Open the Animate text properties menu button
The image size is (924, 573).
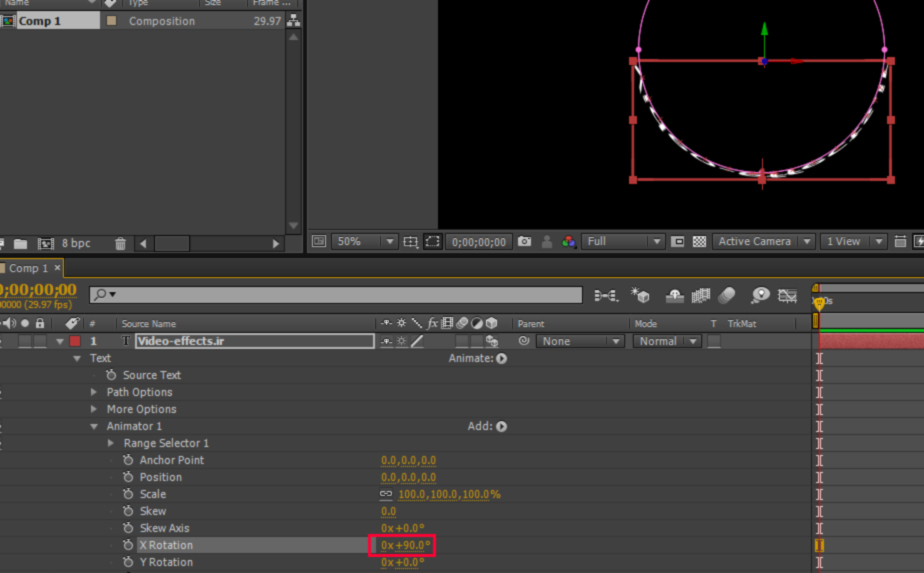click(501, 358)
